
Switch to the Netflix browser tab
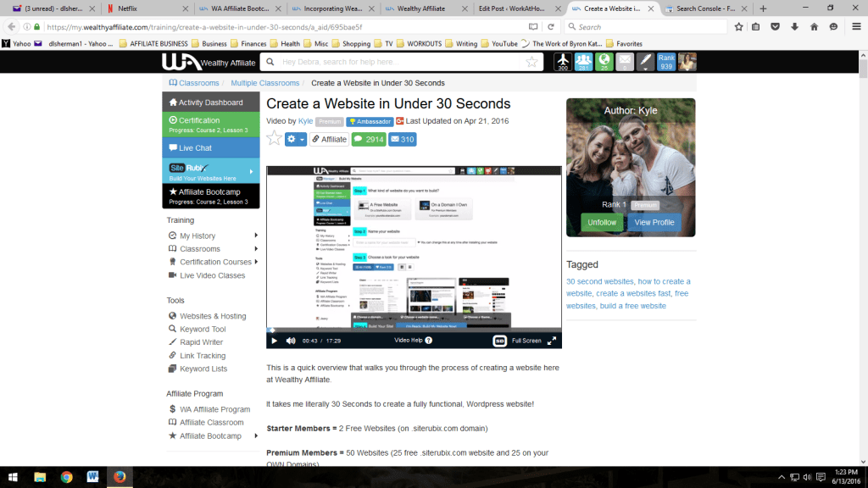point(147,8)
